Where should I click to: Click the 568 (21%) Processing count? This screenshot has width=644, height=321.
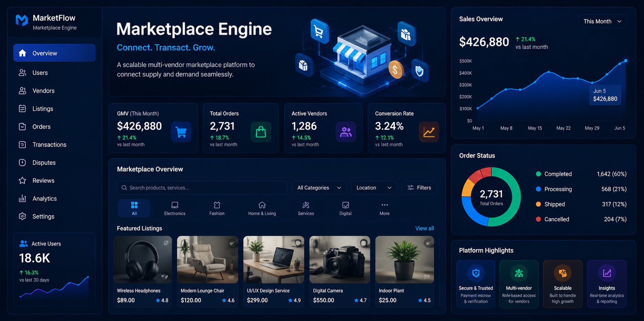pyautogui.click(x=614, y=189)
